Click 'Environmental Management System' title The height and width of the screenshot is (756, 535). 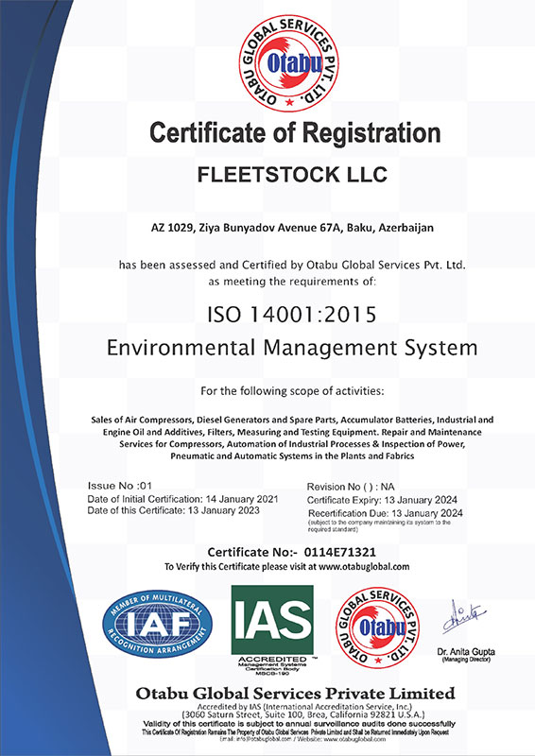click(x=292, y=348)
